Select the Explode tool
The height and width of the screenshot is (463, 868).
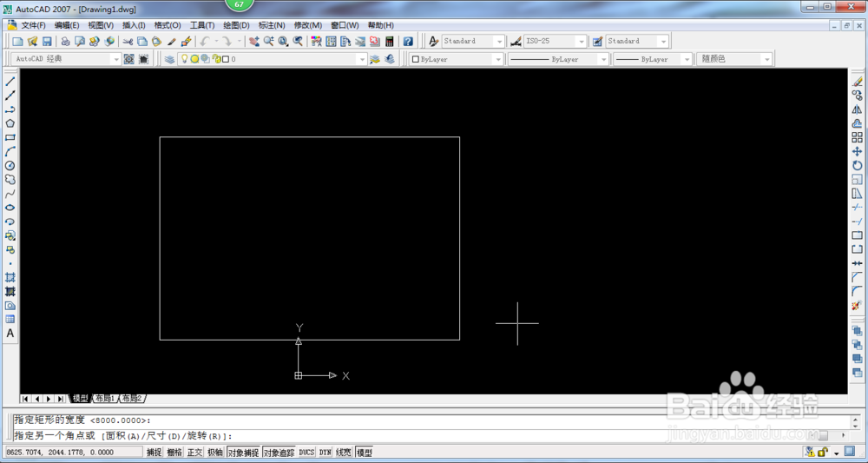tap(858, 305)
